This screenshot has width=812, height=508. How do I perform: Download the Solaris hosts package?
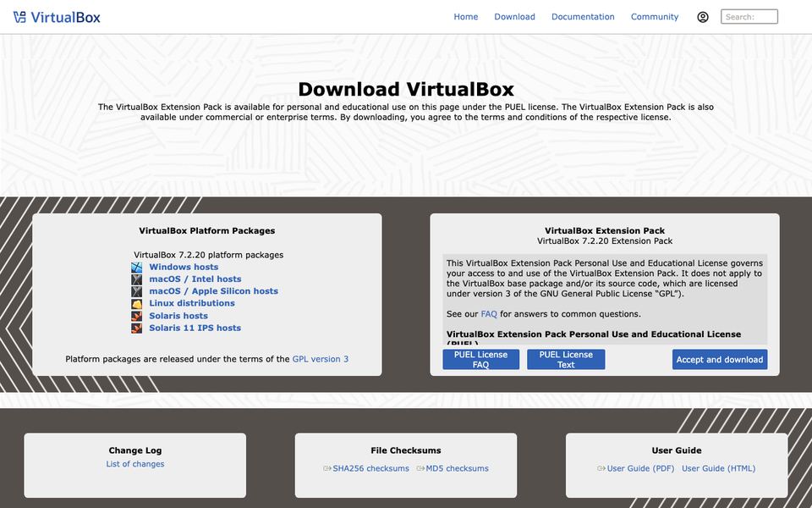178,316
